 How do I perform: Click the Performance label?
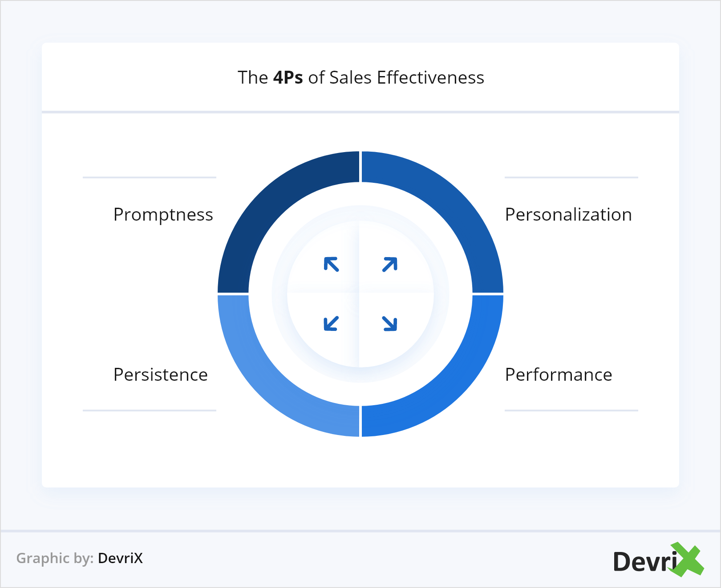tap(559, 375)
